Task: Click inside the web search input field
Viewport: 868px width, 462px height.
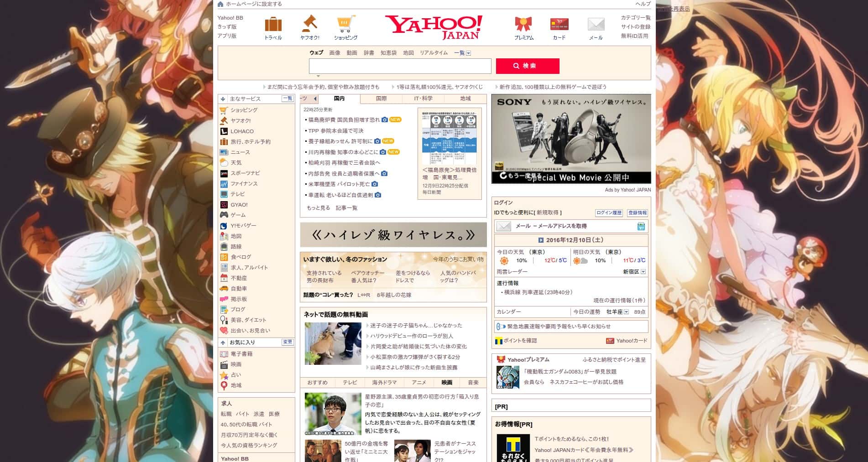Action: [399, 66]
